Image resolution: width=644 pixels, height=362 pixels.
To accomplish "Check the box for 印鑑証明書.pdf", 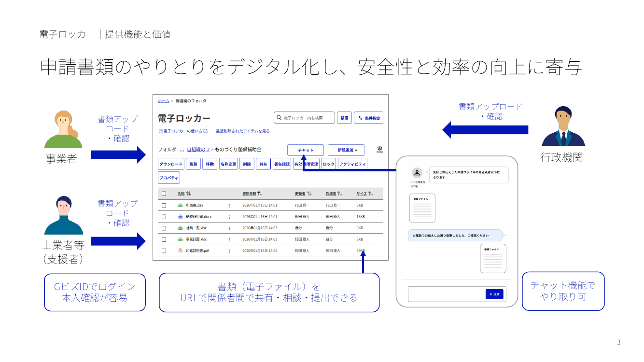I will 164,251.
